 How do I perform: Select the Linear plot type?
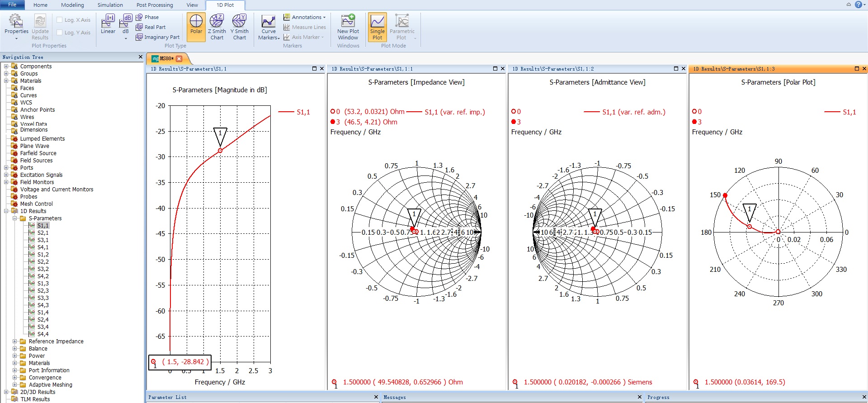tap(108, 24)
